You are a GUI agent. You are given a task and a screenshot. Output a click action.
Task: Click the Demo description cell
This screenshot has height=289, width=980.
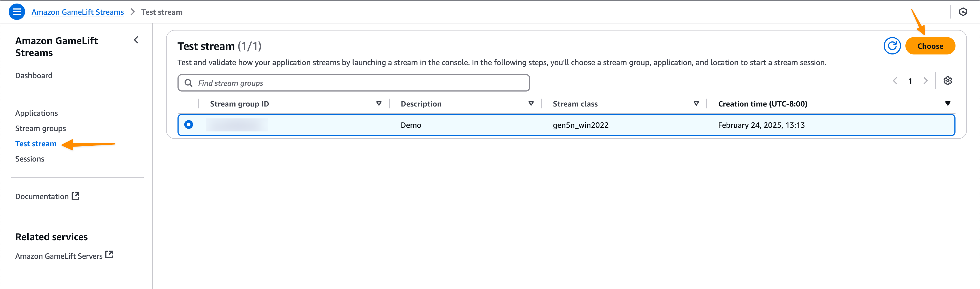click(x=411, y=125)
